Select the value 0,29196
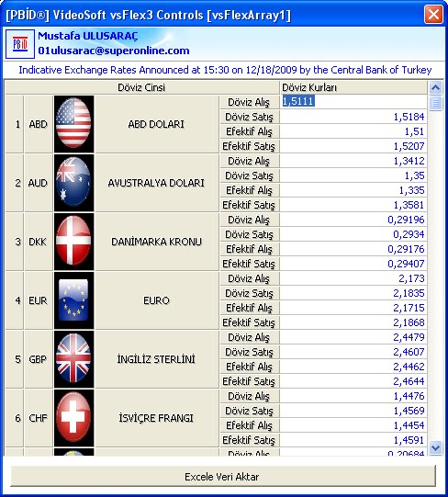The width and height of the screenshot is (448, 497). coord(353,220)
